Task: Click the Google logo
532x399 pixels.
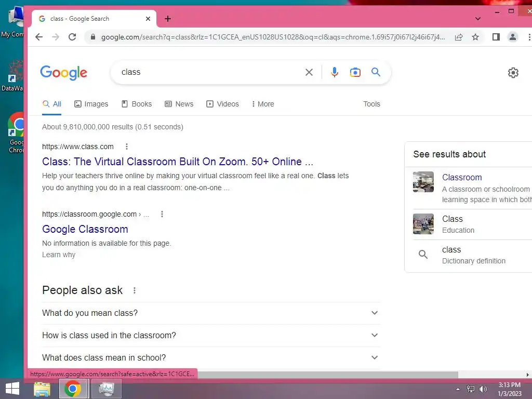Action: coord(64,73)
